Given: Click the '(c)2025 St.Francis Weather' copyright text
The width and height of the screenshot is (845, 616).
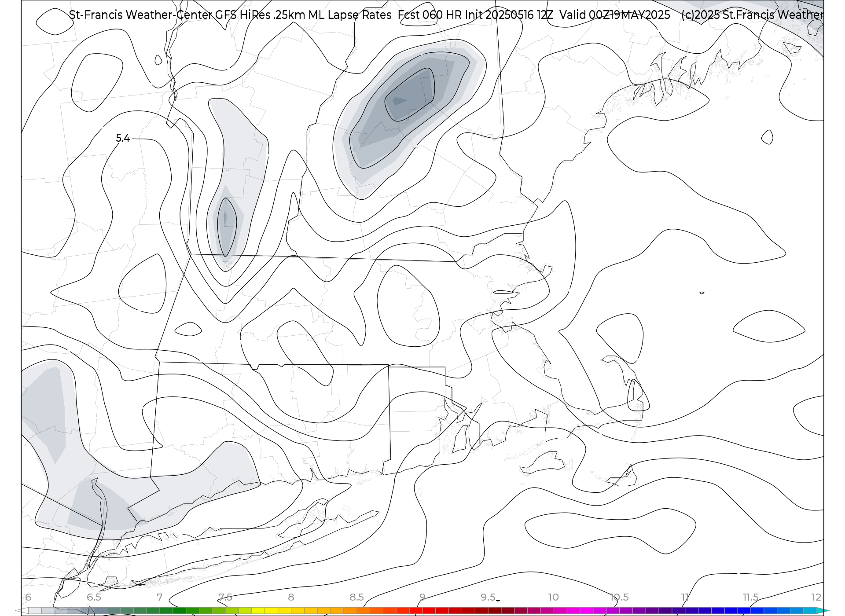Looking at the screenshot, I should point(752,15).
